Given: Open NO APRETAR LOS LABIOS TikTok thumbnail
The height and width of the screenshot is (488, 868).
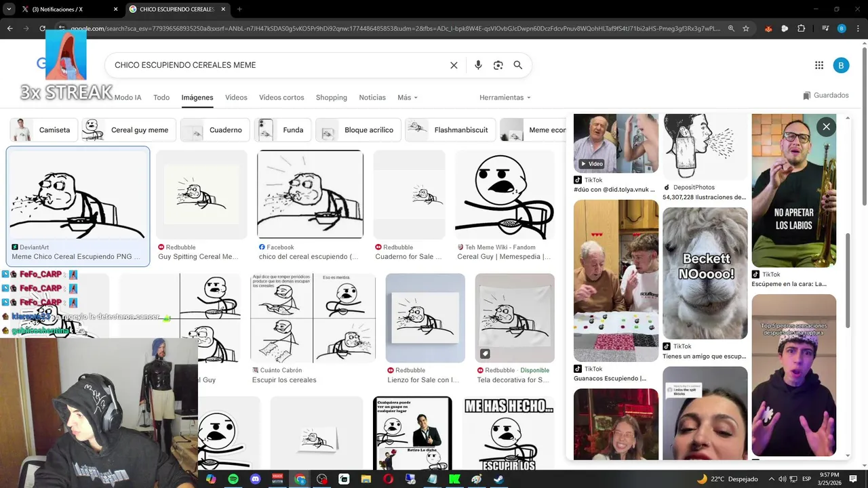Looking at the screenshot, I should click(793, 190).
